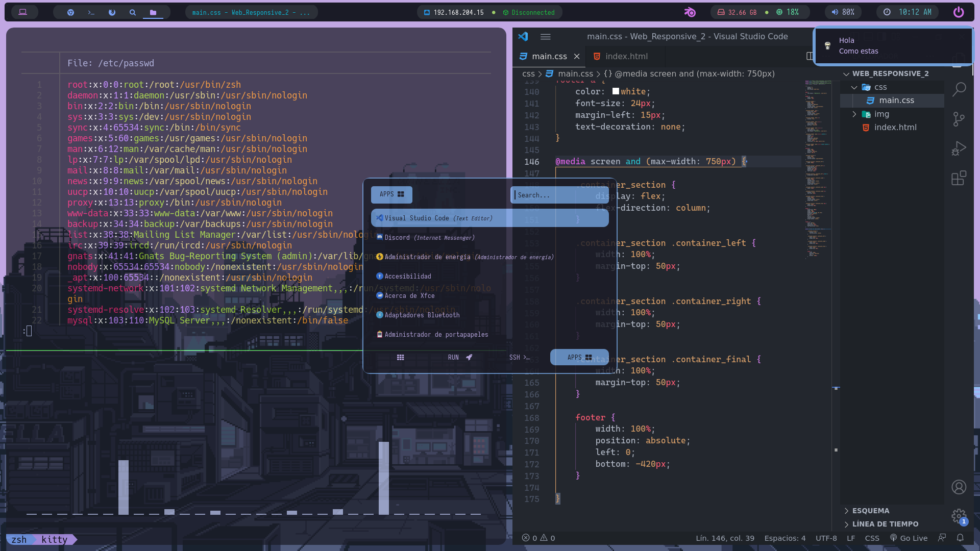980x551 pixels.
Task: Open the Search view in the activity bar
Action: click(959, 89)
